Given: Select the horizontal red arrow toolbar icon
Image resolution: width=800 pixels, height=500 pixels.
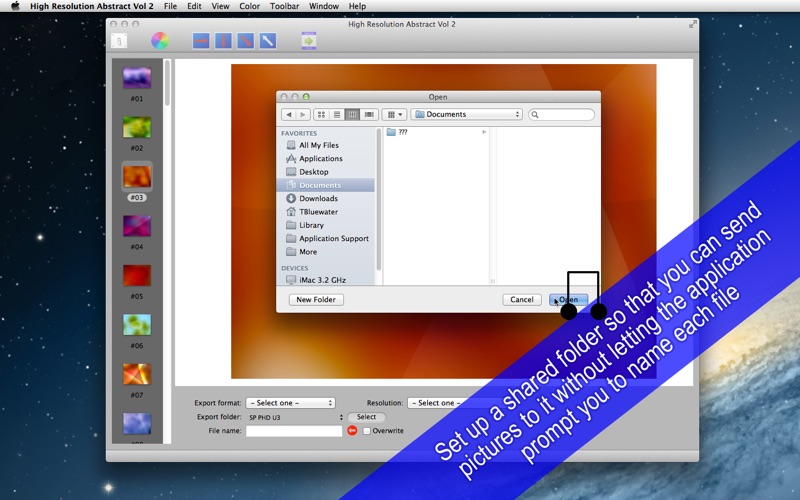Looking at the screenshot, I should (x=201, y=41).
